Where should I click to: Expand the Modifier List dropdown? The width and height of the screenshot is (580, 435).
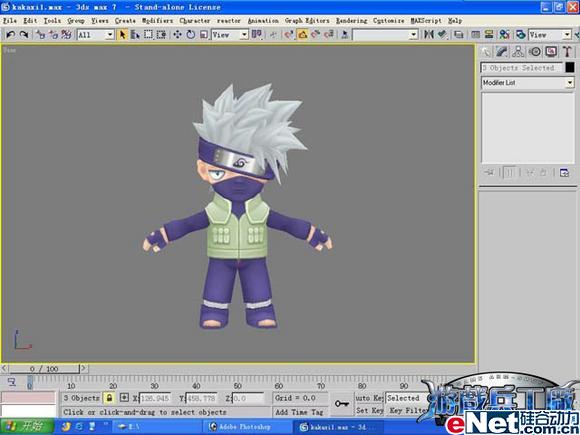(528, 83)
